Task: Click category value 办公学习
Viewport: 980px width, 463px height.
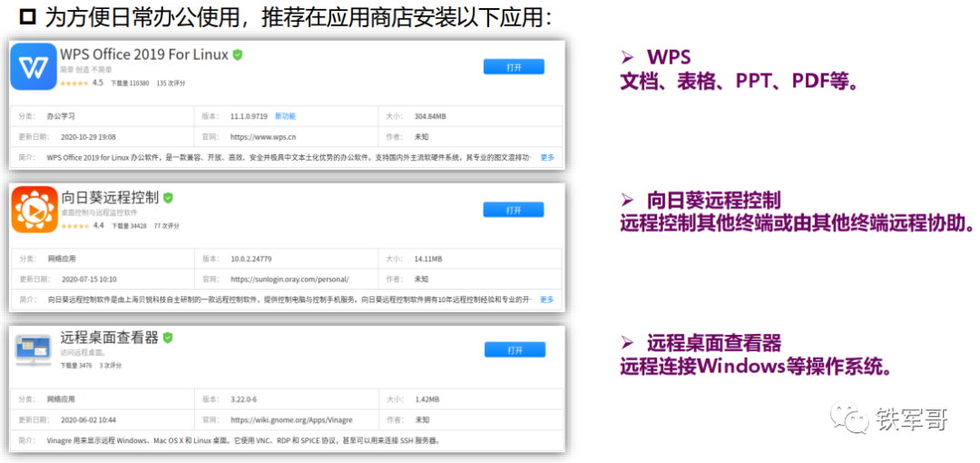Action: [61, 116]
